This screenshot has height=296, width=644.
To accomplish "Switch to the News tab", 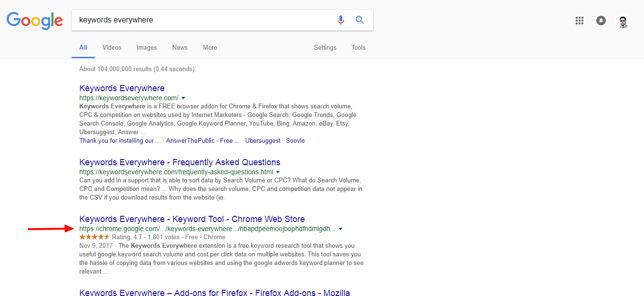I will pos(180,47).
